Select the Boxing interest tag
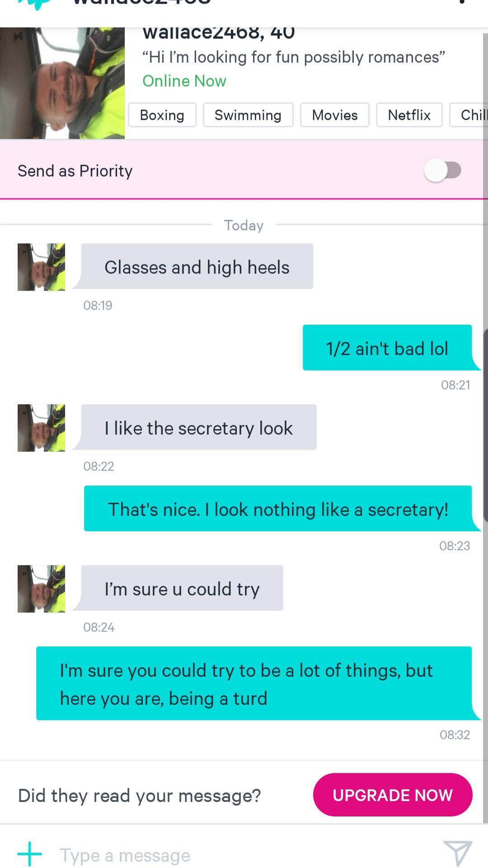 (x=162, y=115)
